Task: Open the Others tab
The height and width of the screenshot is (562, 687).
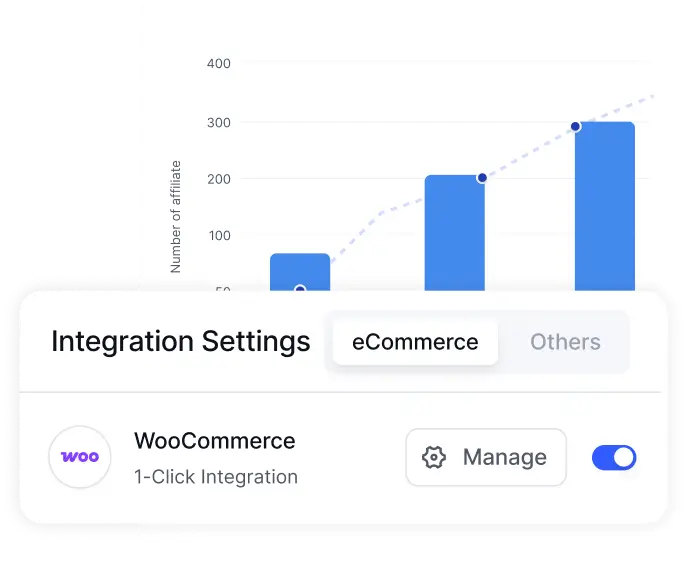Action: 565,342
